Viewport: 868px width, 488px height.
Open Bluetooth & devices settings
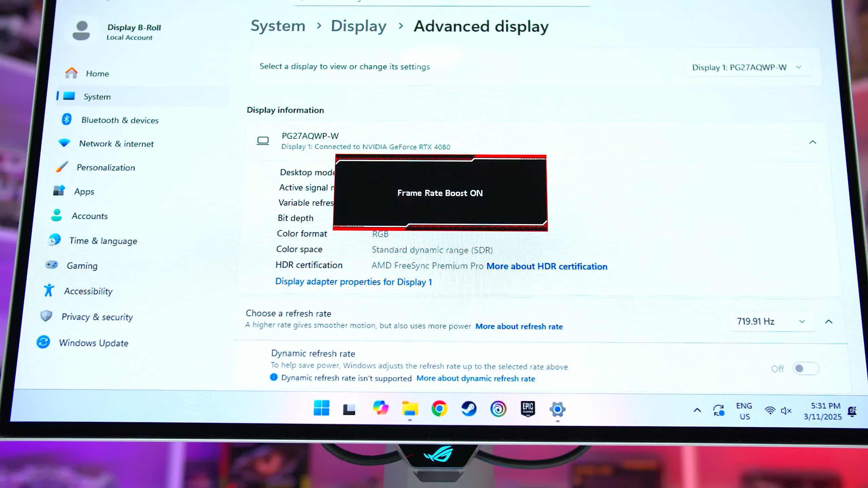pos(120,120)
